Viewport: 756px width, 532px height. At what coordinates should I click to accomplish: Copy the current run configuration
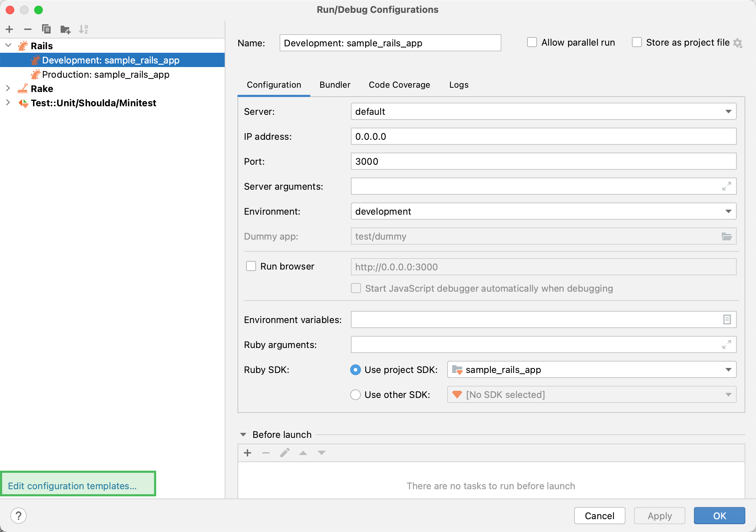46,29
